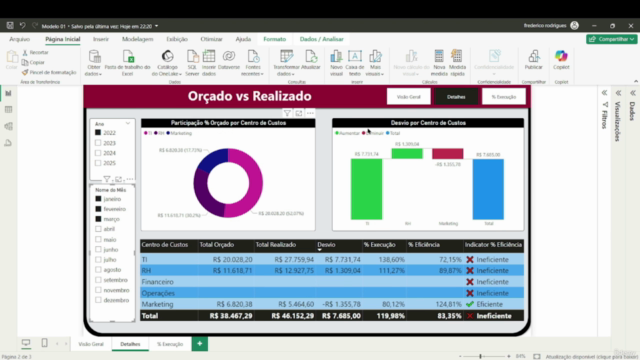Open Ano slicer dropdown chevron
Image resolution: width=640 pixels, height=360 pixels.
[128, 123]
